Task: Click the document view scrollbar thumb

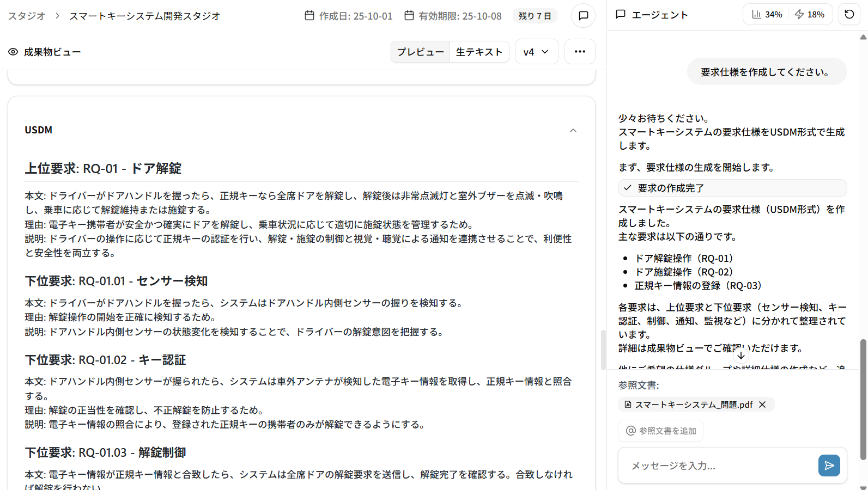Action: pos(603,350)
